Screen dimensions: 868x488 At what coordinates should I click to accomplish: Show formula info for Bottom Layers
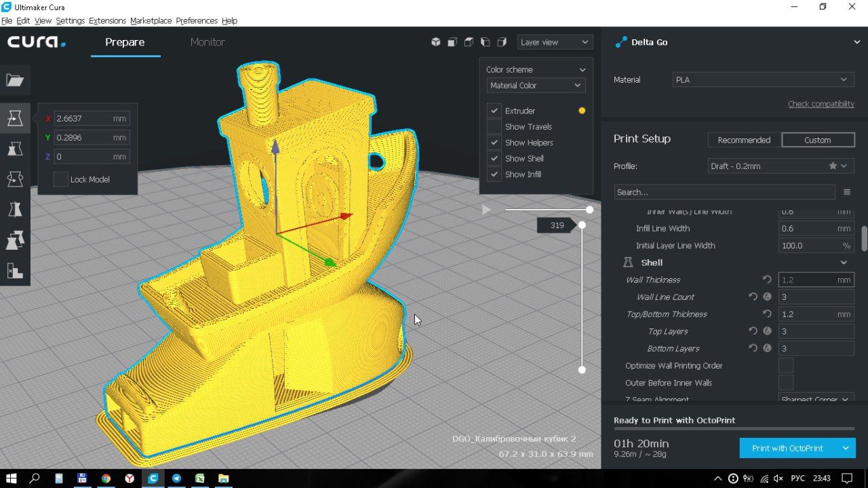767,348
